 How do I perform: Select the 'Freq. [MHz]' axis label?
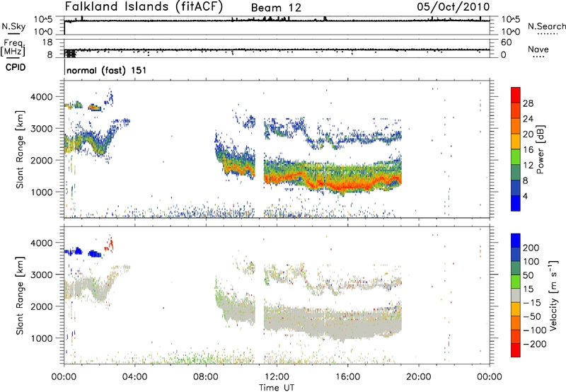(x=13, y=47)
